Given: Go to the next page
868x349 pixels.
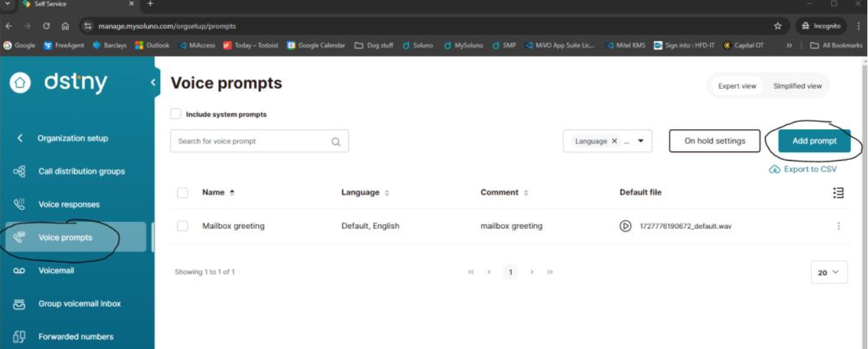Looking at the screenshot, I should click(x=531, y=272).
